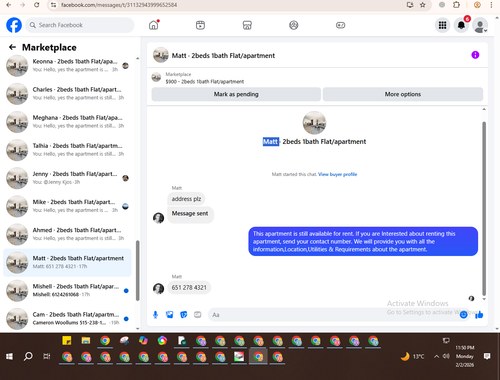Go back using the Marketplace arrow

coord(12,47)
